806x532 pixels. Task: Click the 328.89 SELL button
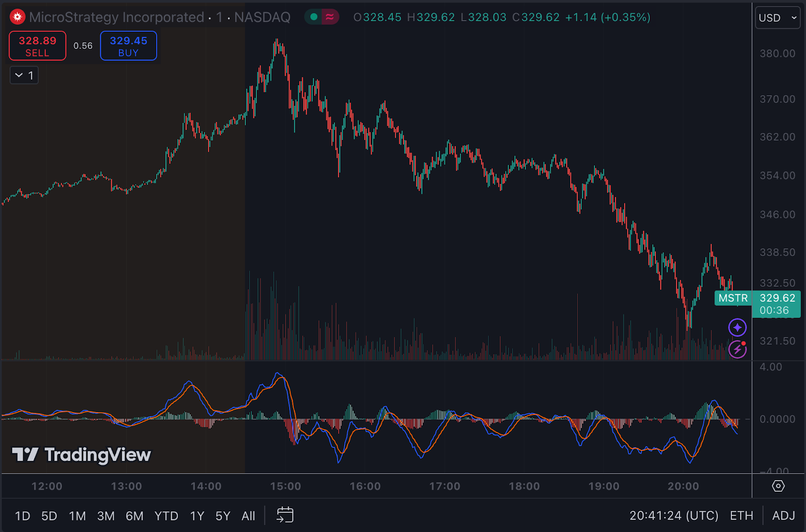click(x=37, y=46)
